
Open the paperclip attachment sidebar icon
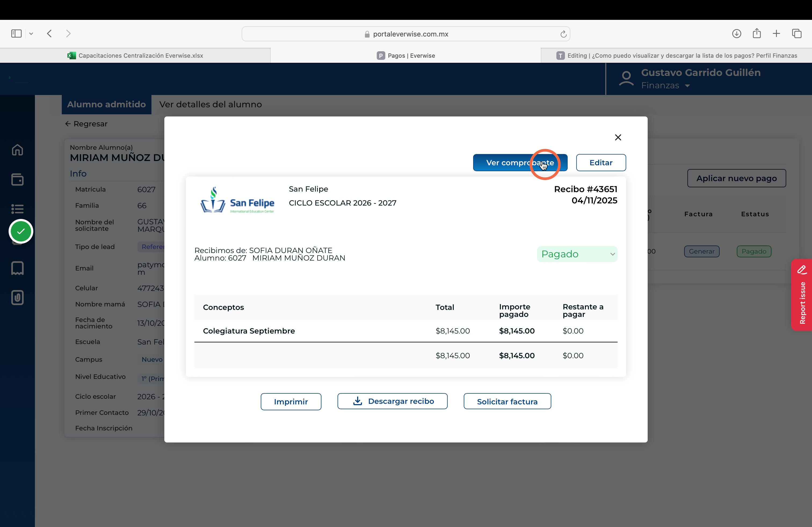pyautogui.click(x=17, y=298)
